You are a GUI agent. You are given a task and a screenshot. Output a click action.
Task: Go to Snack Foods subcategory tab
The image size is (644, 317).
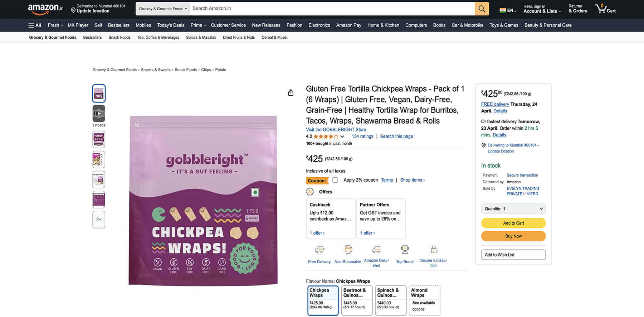coord(119,37)
